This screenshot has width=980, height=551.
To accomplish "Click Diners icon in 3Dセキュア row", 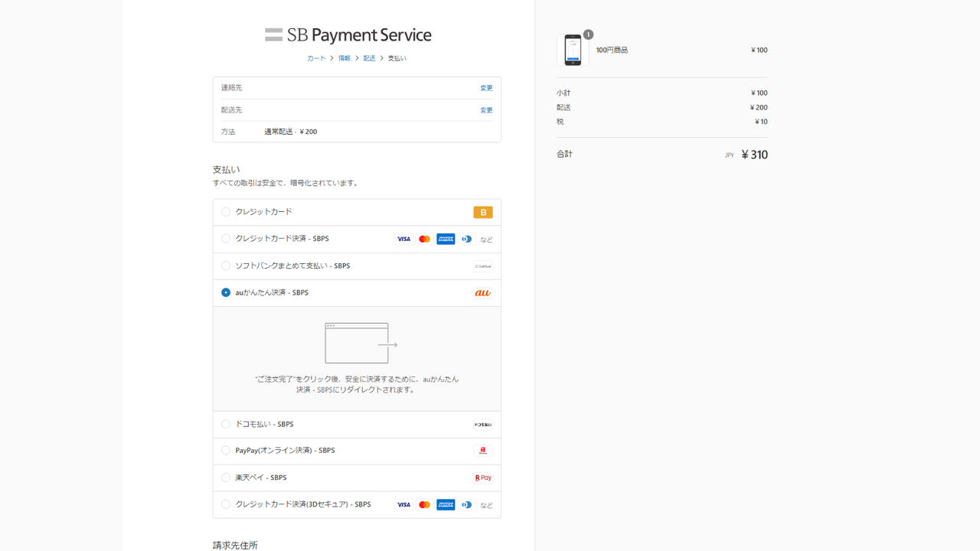I will [467, 505].
